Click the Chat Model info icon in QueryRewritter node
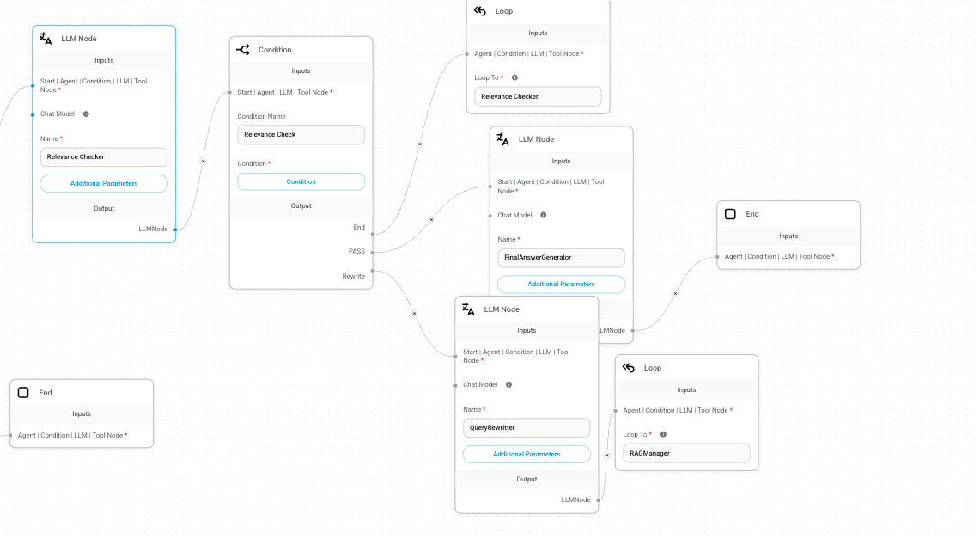The width and height of the screenshot is (980, 539). click(x=508, y=384)
